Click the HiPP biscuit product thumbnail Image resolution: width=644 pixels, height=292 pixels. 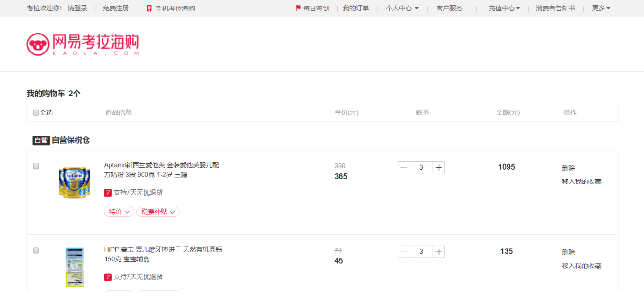pos(74,267)
